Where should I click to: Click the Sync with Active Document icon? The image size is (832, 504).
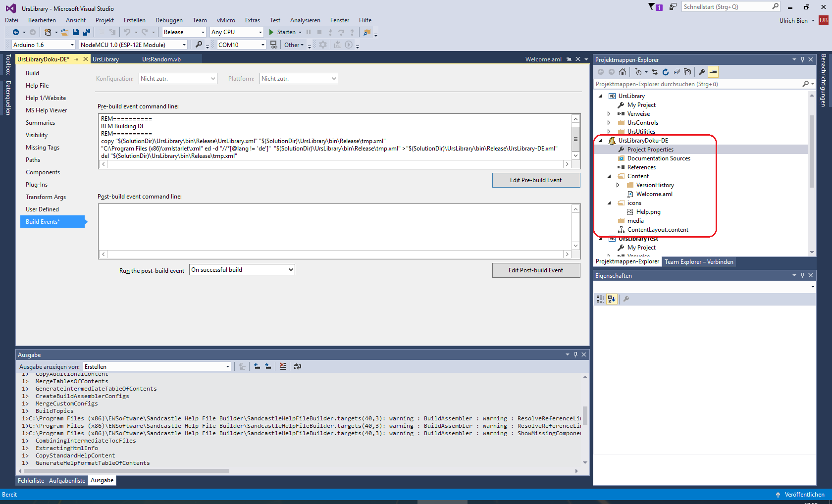(655, 72)
